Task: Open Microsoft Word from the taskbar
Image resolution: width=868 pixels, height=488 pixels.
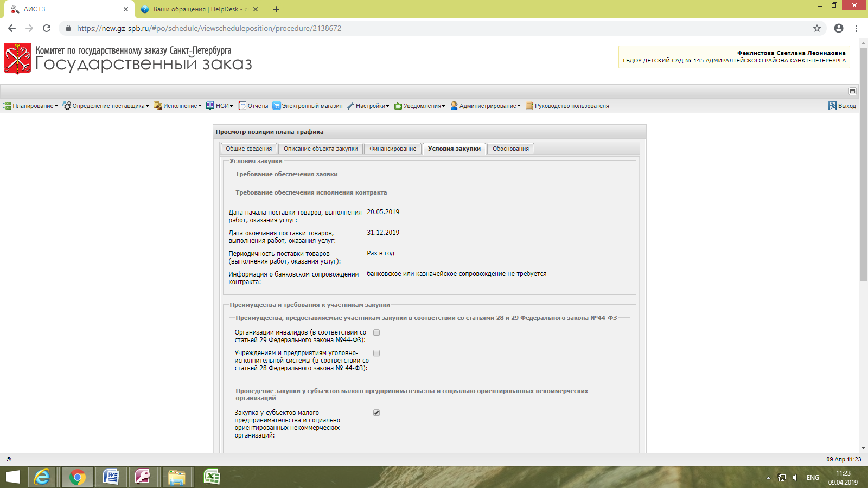Action: pos(111,477)
